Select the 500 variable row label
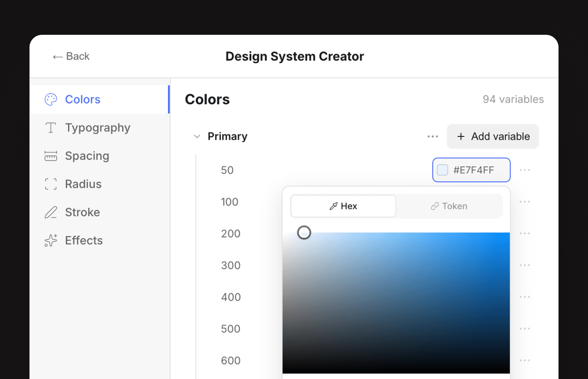Viewport: 588px width, 379px height. [x=231, y=329]
